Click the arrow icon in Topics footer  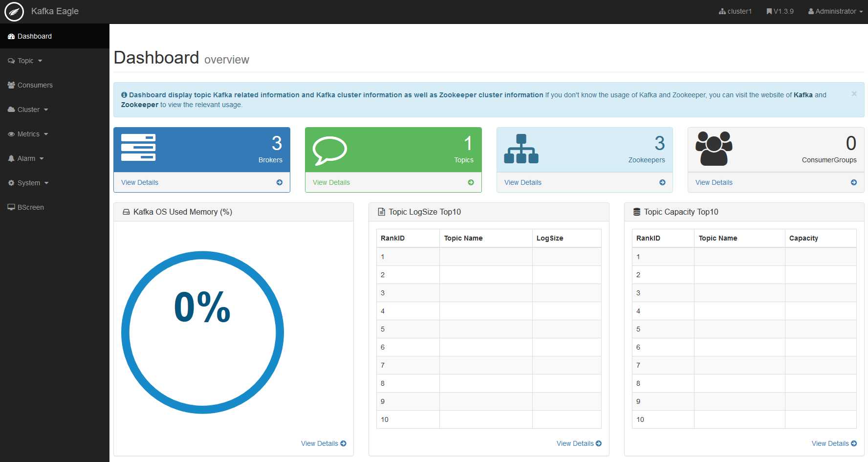pos(471,182)
